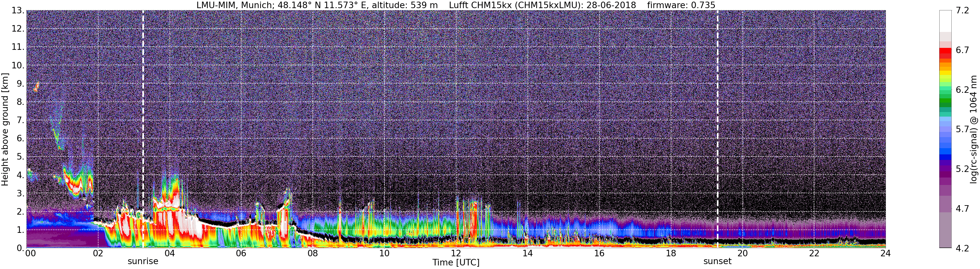This screenshot has height=269, width=980.
Task: Click the height tick label '10.'
Action: tap(18, 65)
